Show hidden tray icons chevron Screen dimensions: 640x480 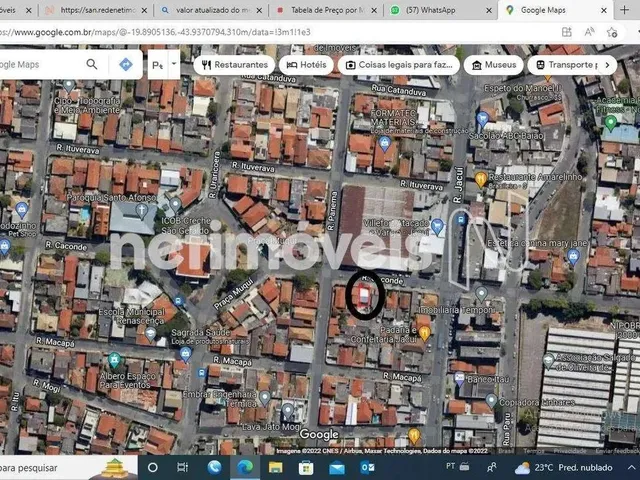click(x=631, y=467)
